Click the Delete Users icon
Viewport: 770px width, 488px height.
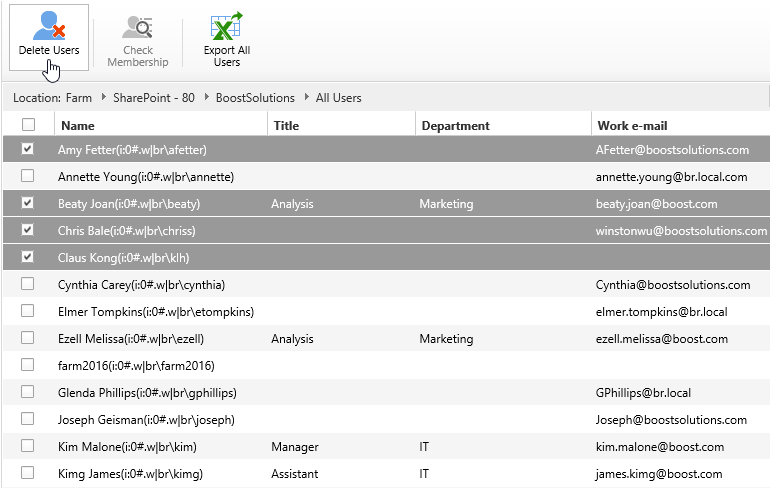(48, 26)
